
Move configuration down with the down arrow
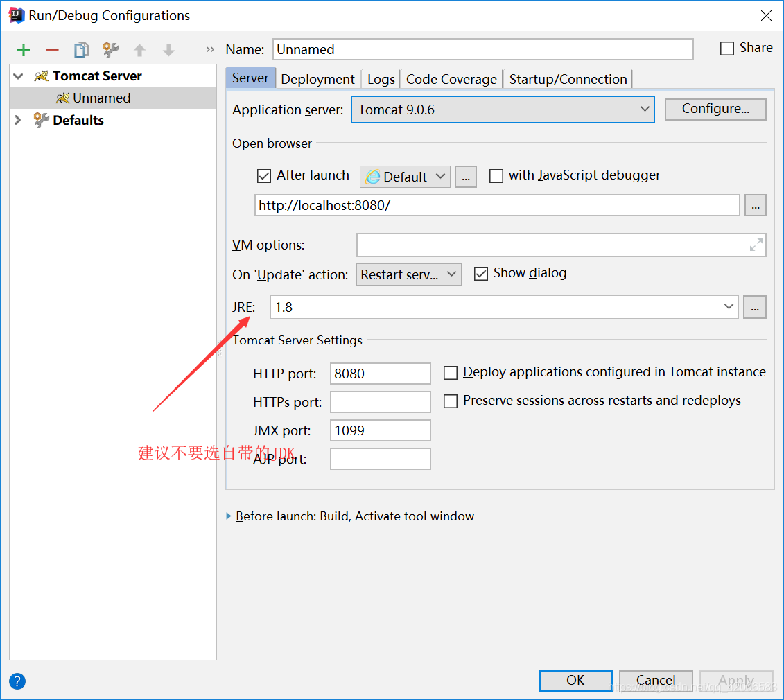click(x=168, y=50)
